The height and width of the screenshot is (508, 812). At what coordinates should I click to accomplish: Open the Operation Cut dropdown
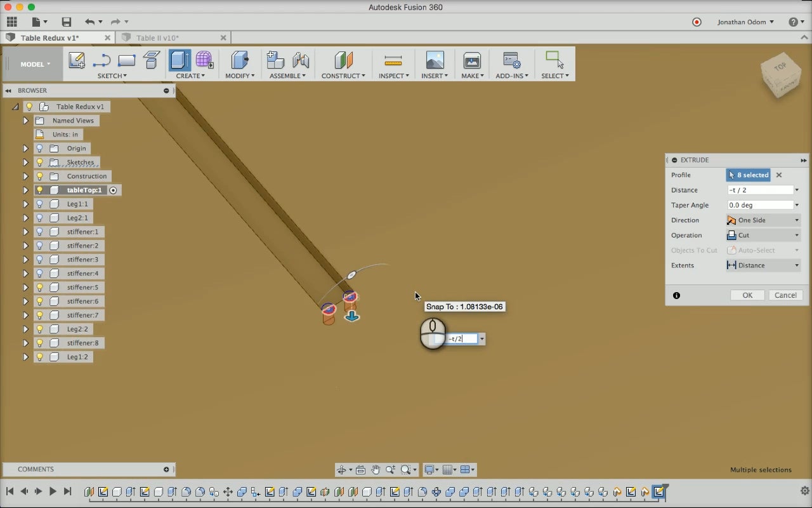(763, 235)
